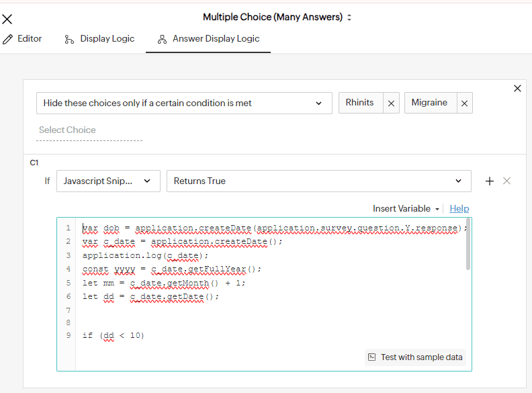Click the Select Choice input field

(x=89, y=130)
